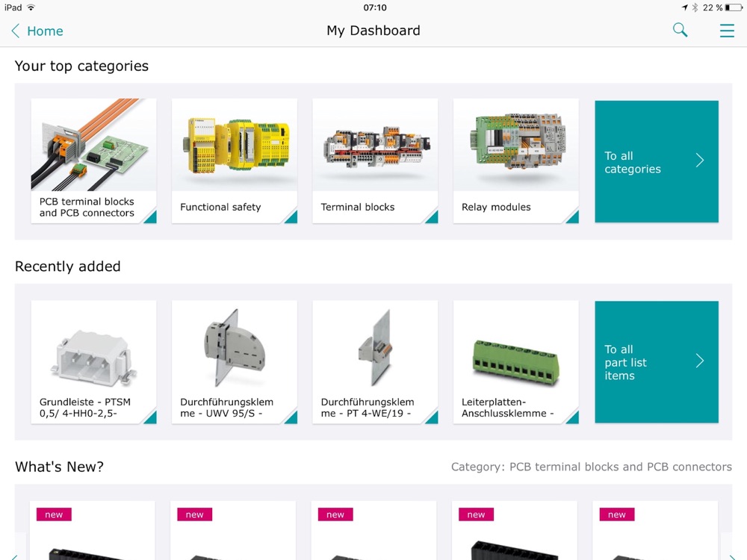This screenshot has height=560, width=747.
Task: Click the battery indicator icon
Action: 734,7
